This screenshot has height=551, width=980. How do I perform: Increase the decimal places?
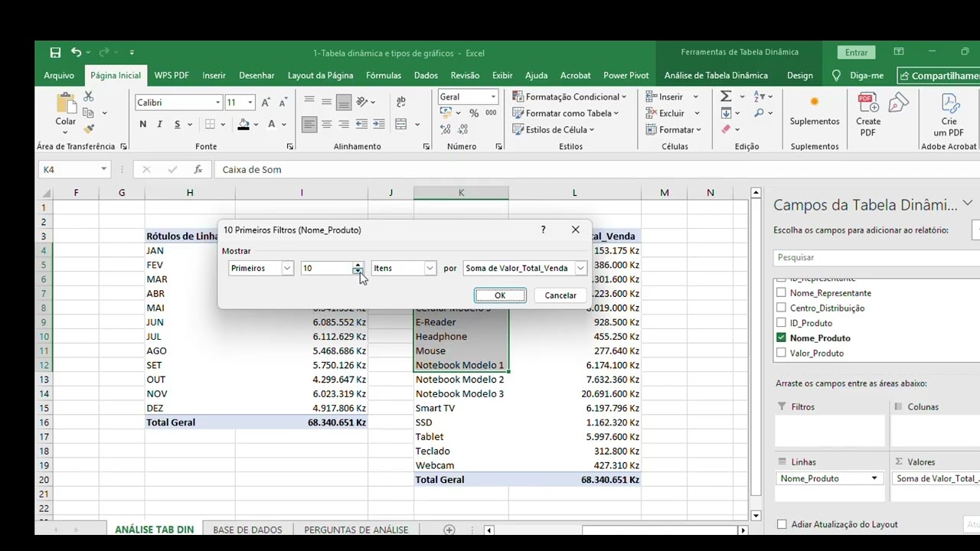tap(446, 129)
